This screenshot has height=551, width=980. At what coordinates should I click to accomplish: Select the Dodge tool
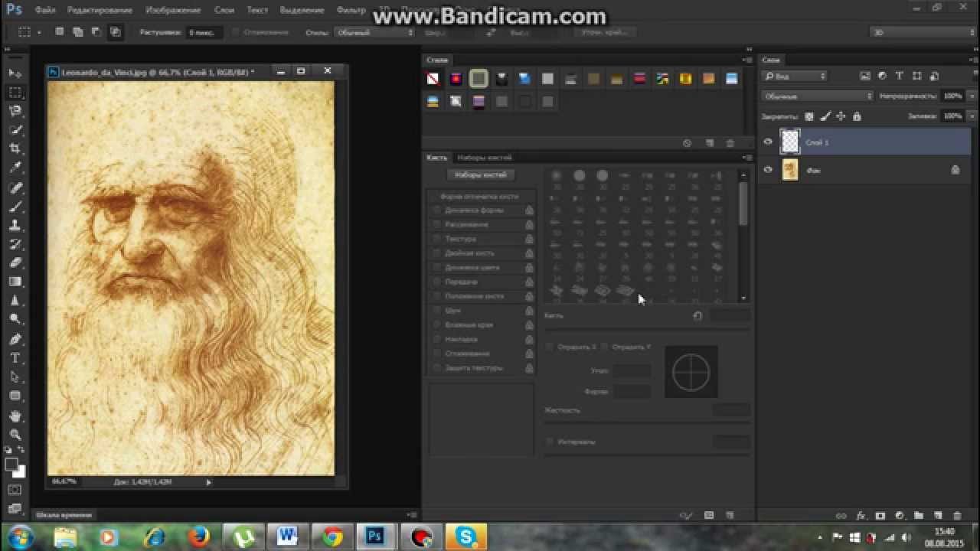(15, 320)
